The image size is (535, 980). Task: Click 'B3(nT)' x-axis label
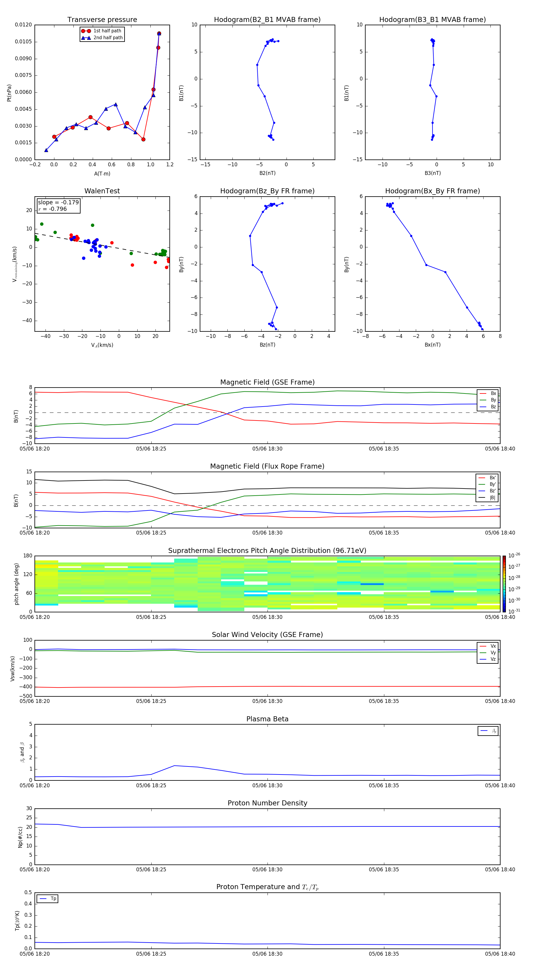432,173
